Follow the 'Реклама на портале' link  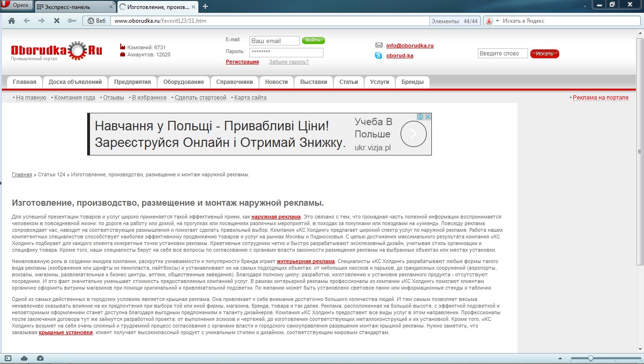601,98
